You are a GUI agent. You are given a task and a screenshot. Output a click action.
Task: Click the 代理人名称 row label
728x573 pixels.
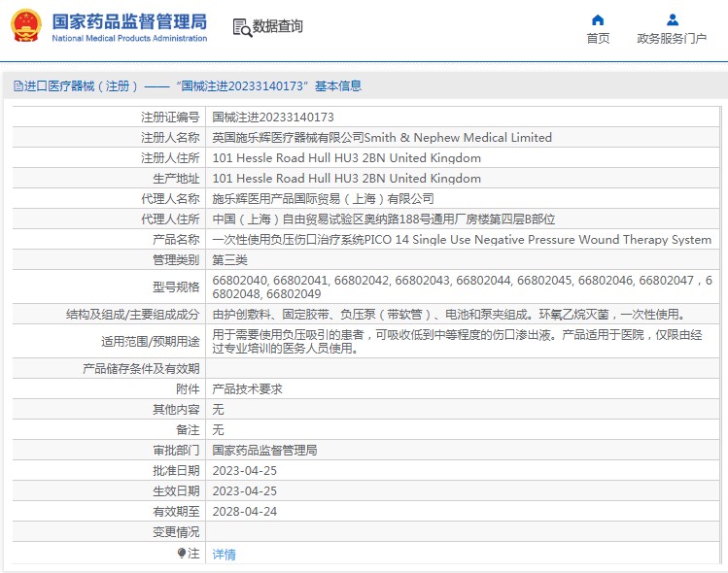(170, 198)
